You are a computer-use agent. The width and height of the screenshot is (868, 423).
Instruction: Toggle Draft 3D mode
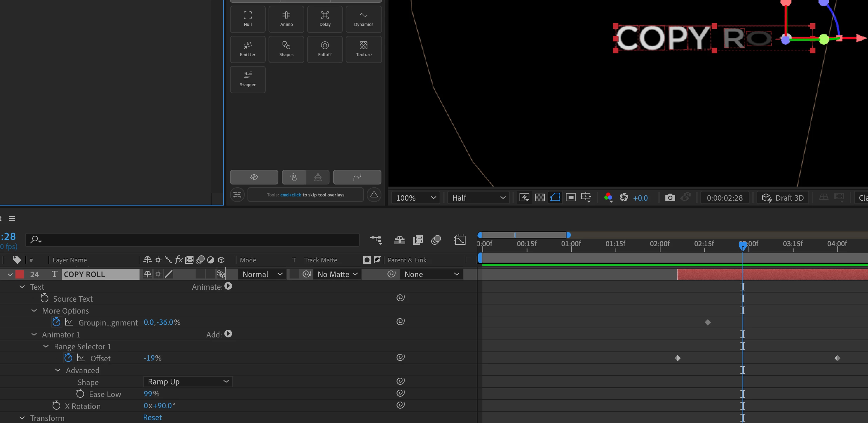coord(783,197)
